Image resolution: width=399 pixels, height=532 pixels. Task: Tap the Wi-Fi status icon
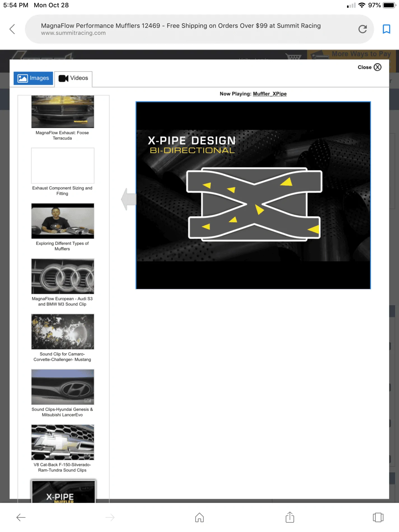(x=362, y=5)
